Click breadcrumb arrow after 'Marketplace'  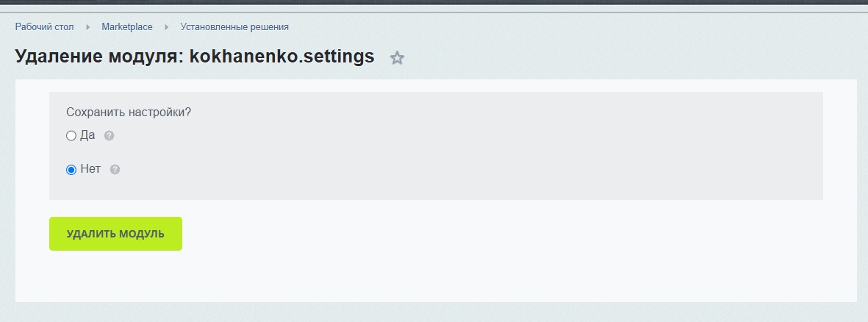click(167, 27)
